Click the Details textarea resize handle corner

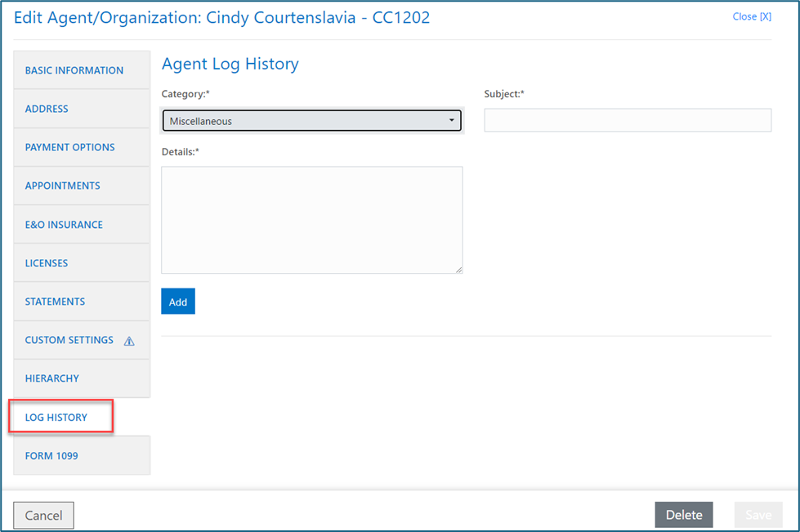tap(458, 270)
